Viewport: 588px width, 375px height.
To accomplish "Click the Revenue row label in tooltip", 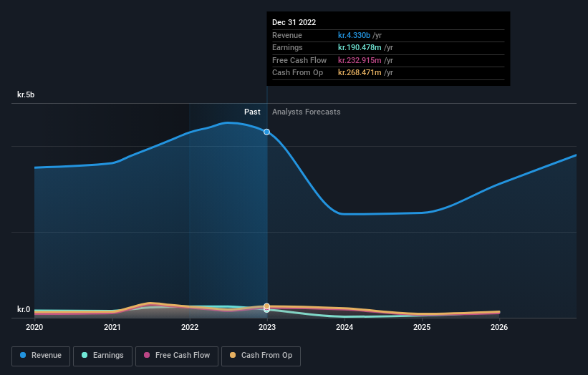I will coord(287,35).
